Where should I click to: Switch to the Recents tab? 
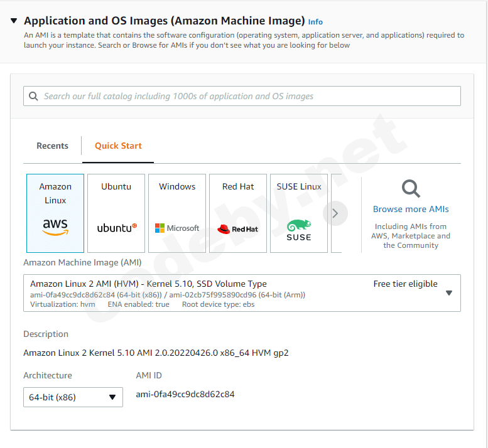pyautogui.click(x=52, y=146)
